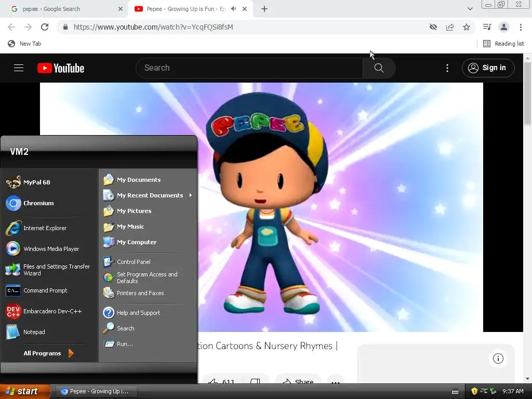Open the YouTube hamburger guide menu

point(19,68)
